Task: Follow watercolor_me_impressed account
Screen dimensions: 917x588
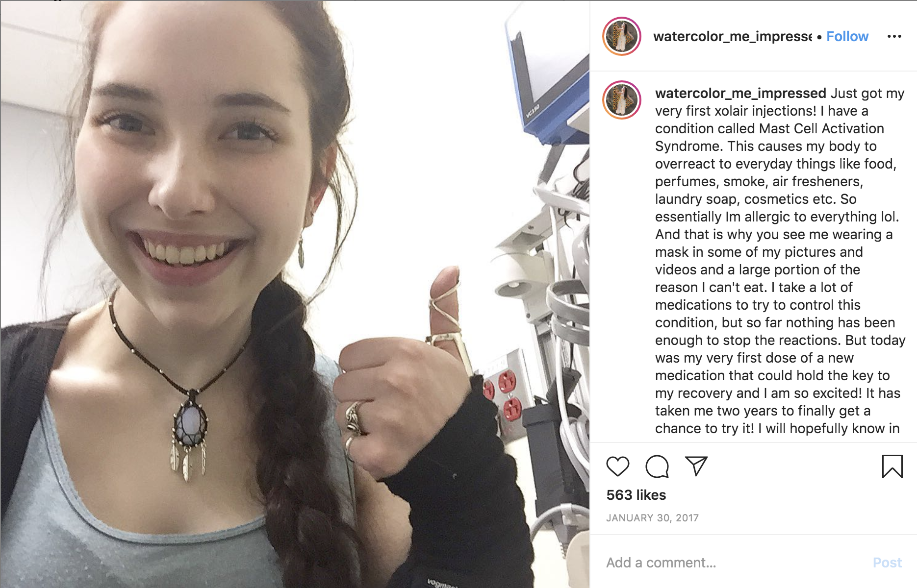Action: [x=847, y=36]
